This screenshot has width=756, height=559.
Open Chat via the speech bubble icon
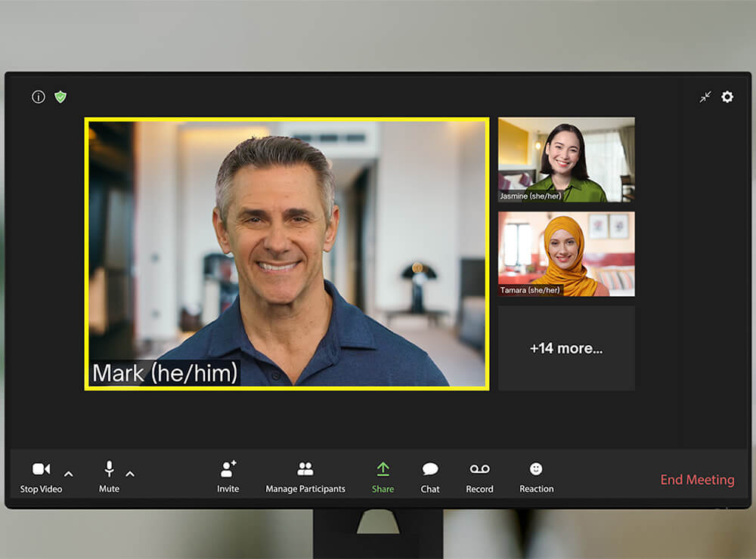(430, 469)
